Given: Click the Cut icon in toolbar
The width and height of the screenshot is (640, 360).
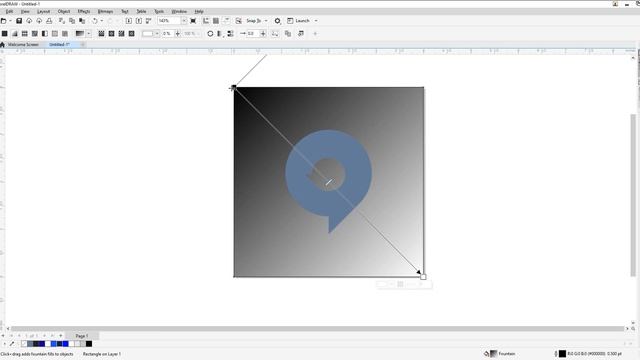Looking at the screenshot, I should [x=62, y=20].
